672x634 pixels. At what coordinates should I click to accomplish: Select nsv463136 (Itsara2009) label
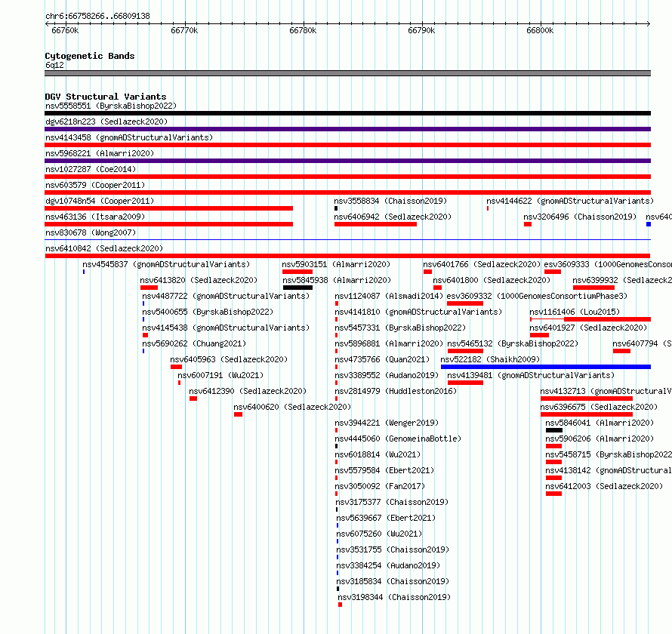click(x=95, y=217)
